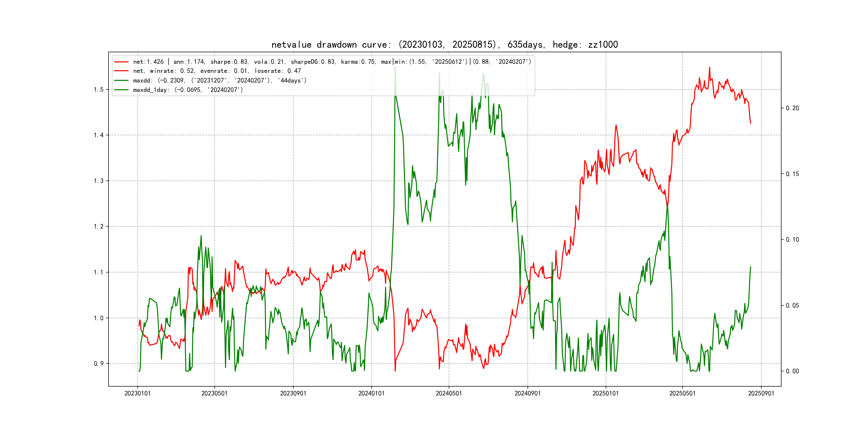Click the 20250901 x-axis date label
The image size is (868, 434).
(x=761, y=394)
